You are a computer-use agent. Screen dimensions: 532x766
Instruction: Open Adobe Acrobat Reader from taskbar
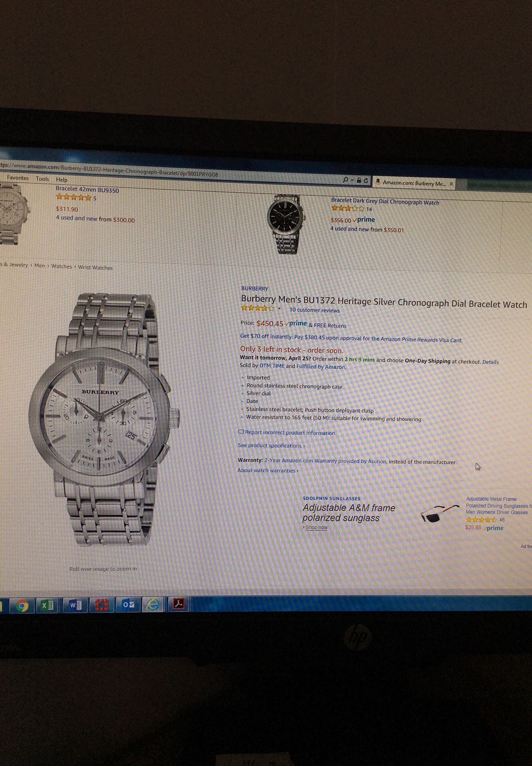pyautogui.click(x=178, y=604)
